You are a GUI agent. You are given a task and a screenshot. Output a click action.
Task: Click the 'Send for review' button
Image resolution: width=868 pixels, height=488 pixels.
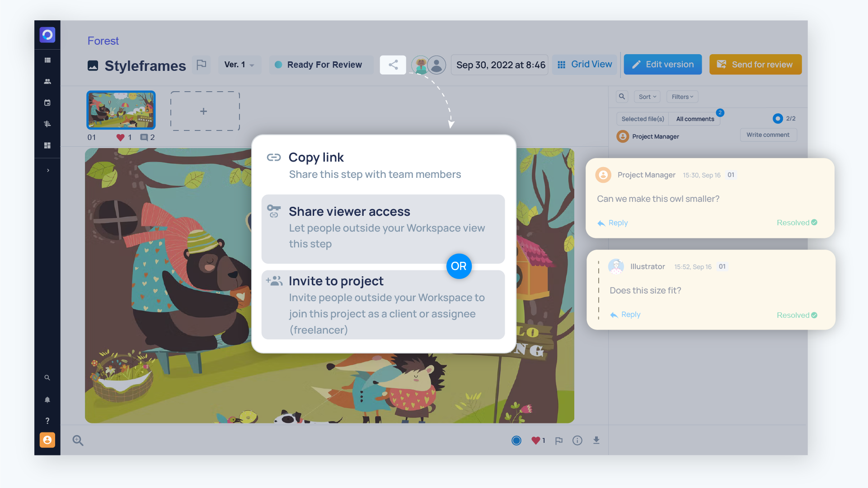tap(755, 65)
